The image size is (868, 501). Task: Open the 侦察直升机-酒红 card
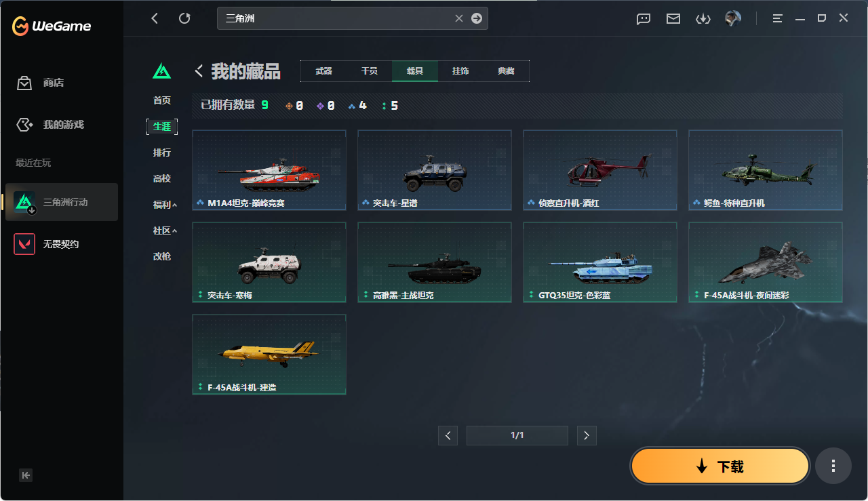tap(600, 170)
